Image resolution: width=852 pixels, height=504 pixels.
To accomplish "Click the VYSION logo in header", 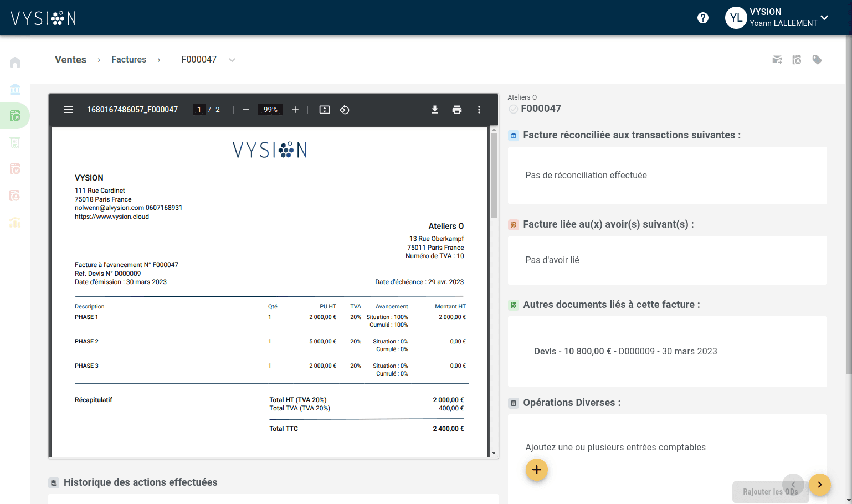I will (x=43, y=18).
